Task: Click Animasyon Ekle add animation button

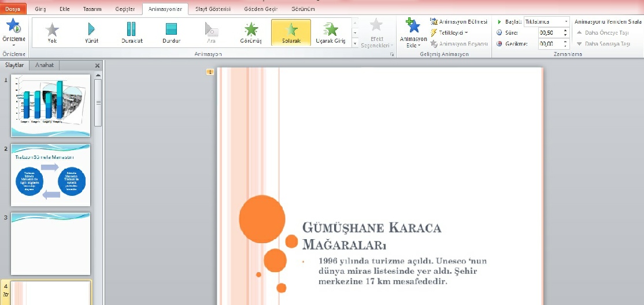Action: point(413,33)
